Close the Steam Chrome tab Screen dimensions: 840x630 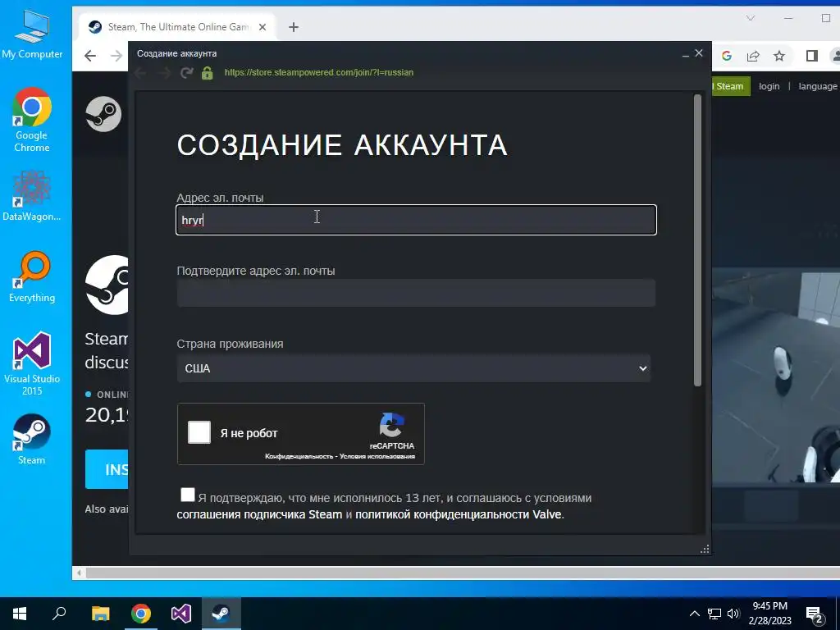click(262, 27)
